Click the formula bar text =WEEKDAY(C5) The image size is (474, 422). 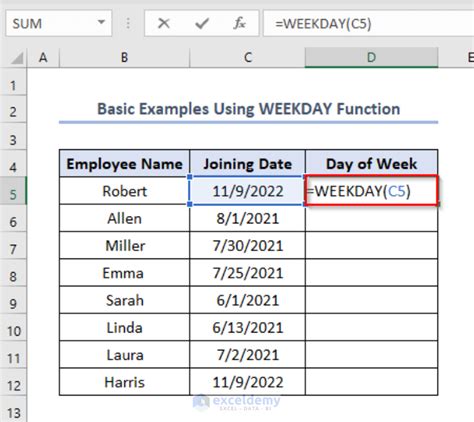point(323,24)
